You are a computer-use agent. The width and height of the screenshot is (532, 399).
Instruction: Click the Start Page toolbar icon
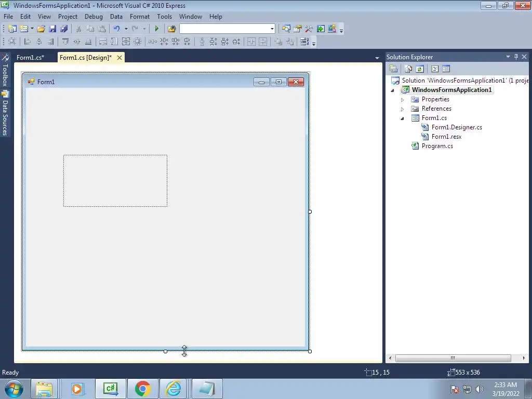pyautogui.click(x=320, y=29)
